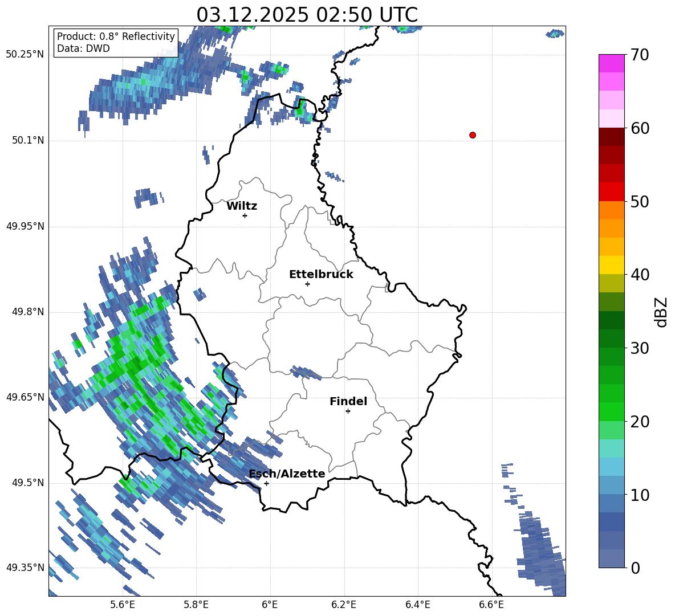Pick the yellow color band above 40 dBZ
Screen dimensions: 675x616
coord(611,265)
